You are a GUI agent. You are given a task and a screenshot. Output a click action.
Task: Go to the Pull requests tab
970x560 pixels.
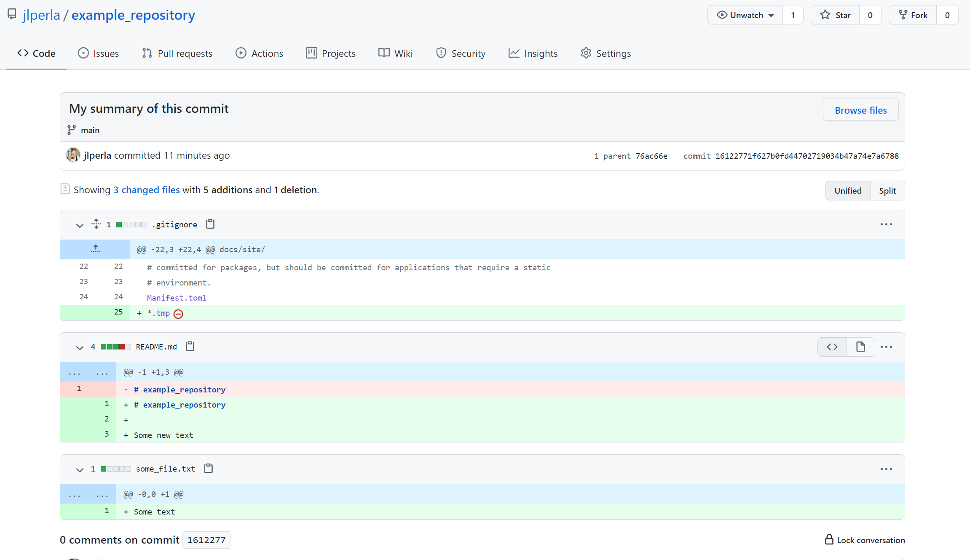point(177,53)
